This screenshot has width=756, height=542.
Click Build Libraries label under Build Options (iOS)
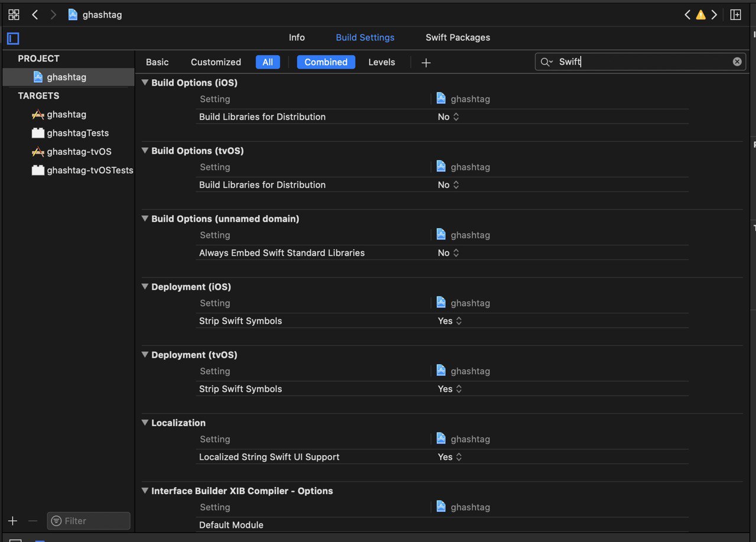click(262, 117)
